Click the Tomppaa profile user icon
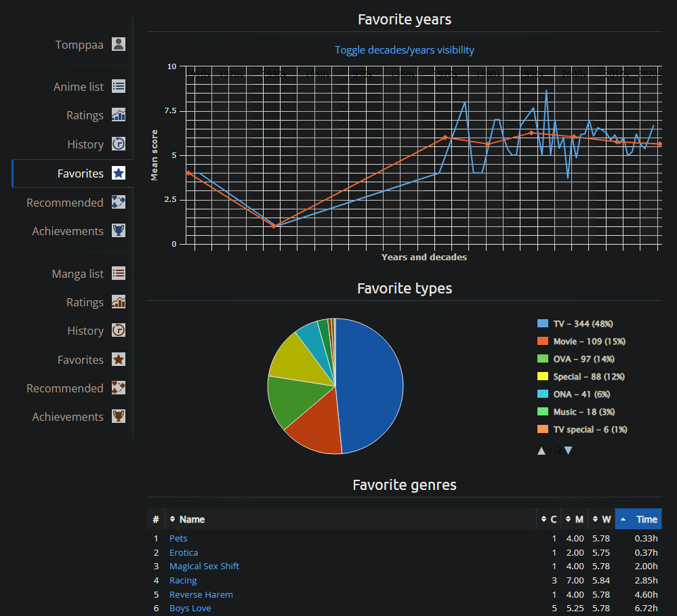This screenshot has height=616, width=677. point(119,45)
